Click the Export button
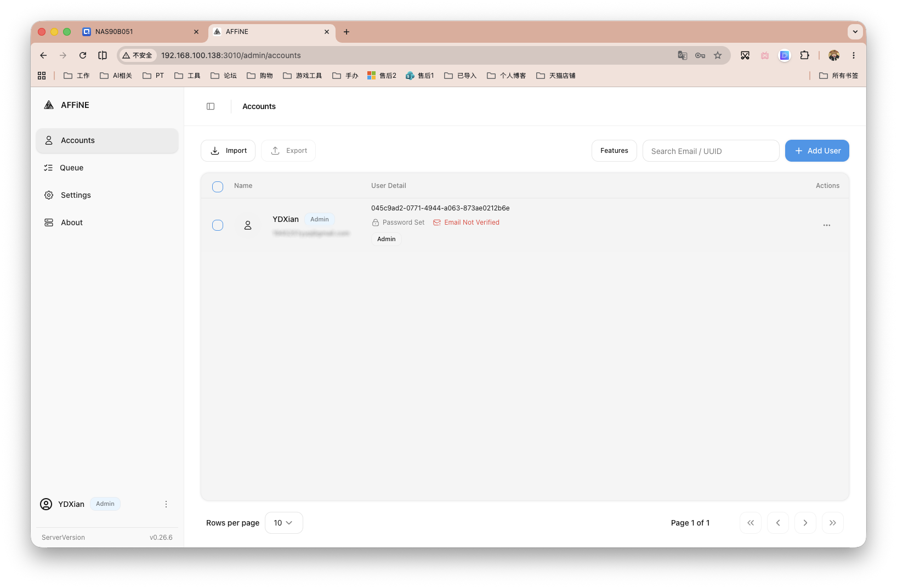897x588 pixels. pos(288,151)
